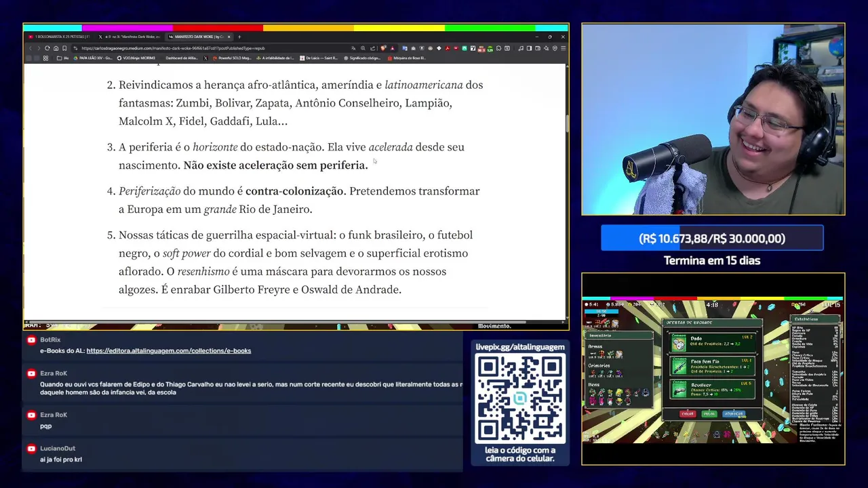Screen dimensions: 868x488
Task: Open the Brave Shields lion icon
Action: pos(384,48)
